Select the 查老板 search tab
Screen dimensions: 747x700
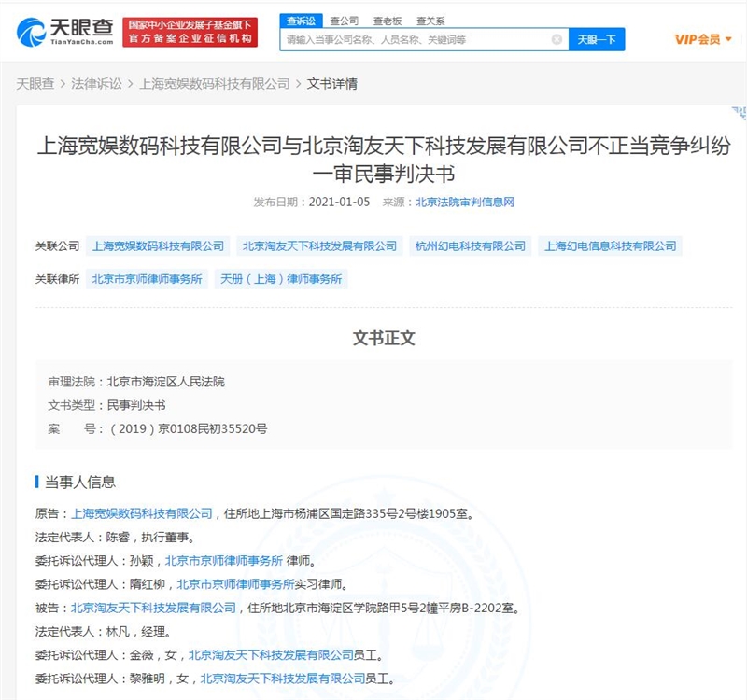pos(388,21)
